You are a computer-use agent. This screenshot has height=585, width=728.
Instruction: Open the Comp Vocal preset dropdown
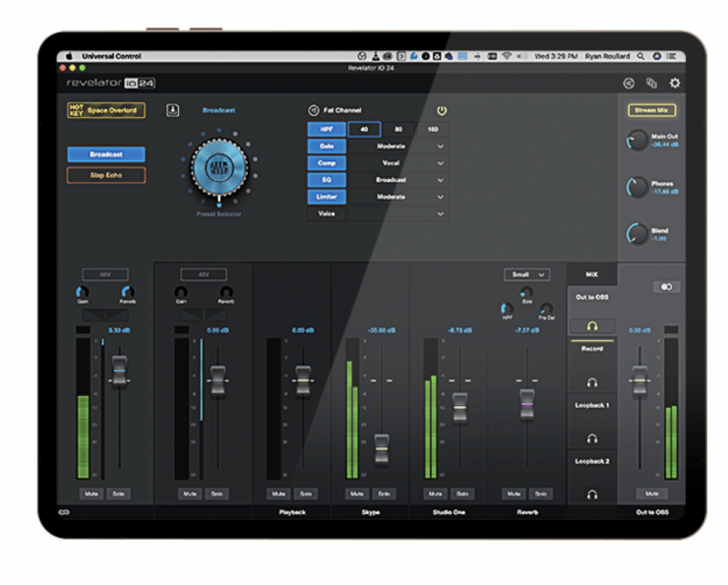440,163
